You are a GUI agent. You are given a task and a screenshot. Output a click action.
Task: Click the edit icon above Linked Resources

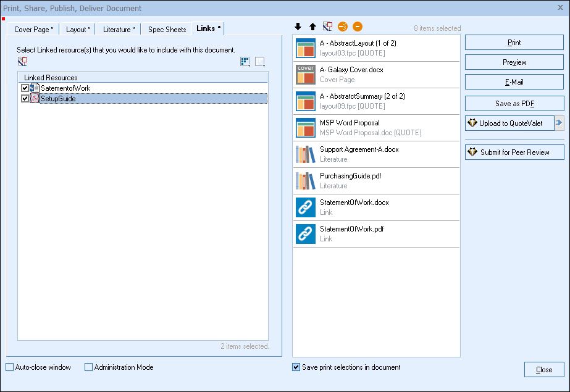coord(23,61)
